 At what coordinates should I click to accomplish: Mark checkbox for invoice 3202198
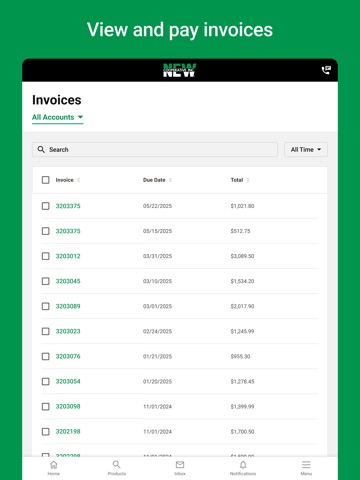pos(46,432)
